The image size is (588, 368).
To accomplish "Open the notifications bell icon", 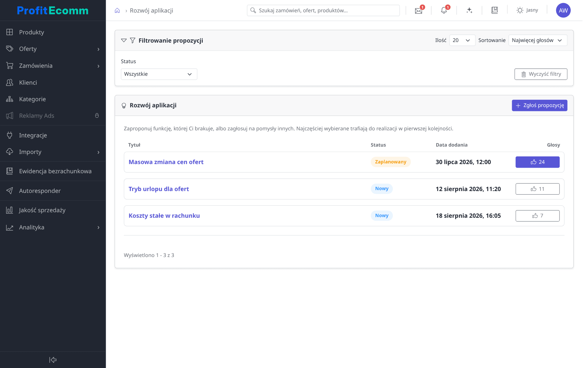I will (444, 10).
